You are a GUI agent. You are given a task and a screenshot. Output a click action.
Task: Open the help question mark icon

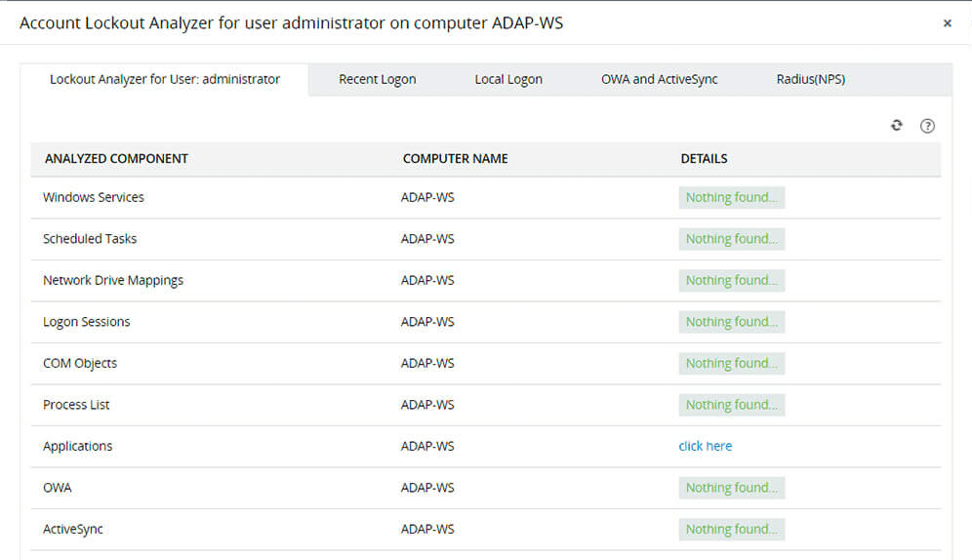pyautogui.click(x=928, y=126)
